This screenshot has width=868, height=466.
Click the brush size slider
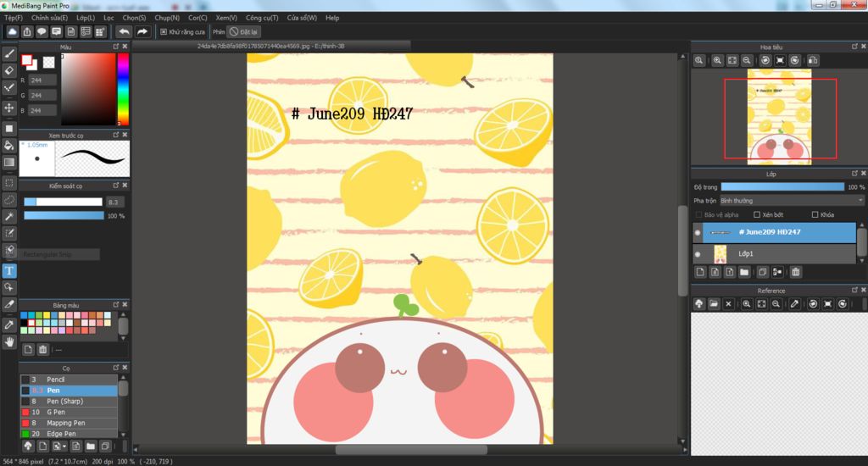click(63, 202)
